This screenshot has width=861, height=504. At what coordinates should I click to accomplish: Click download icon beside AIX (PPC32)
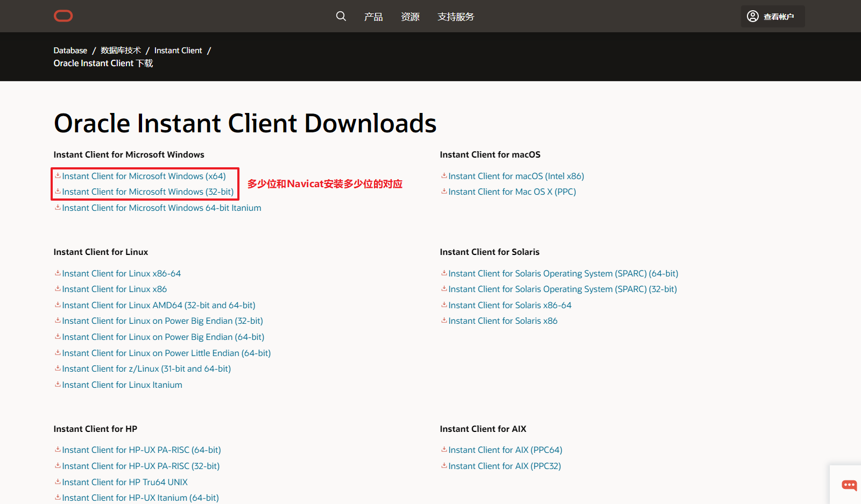coord(444,465)
